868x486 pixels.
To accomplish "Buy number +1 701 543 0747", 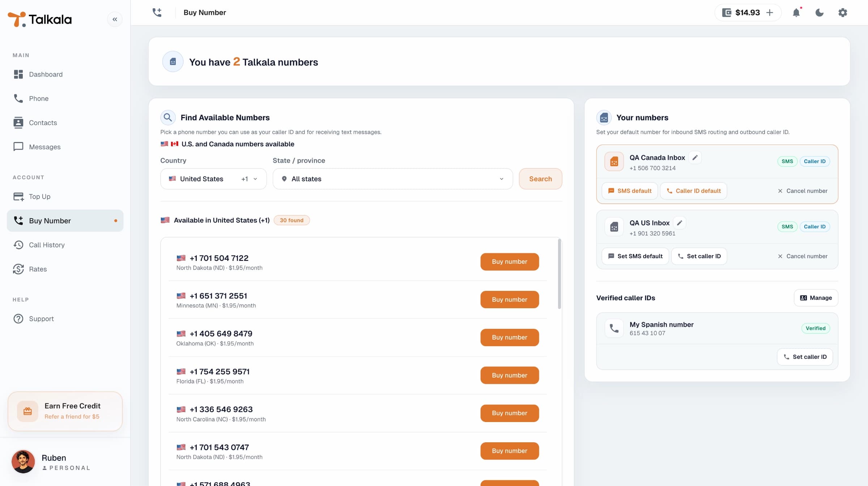I will [510, 451].
